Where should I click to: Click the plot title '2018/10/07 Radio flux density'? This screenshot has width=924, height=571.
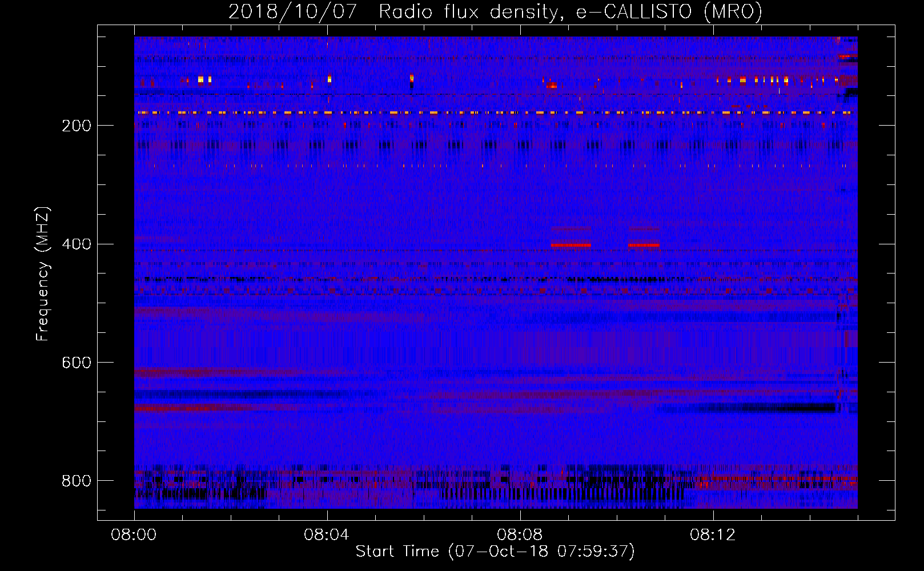[496, 12]
